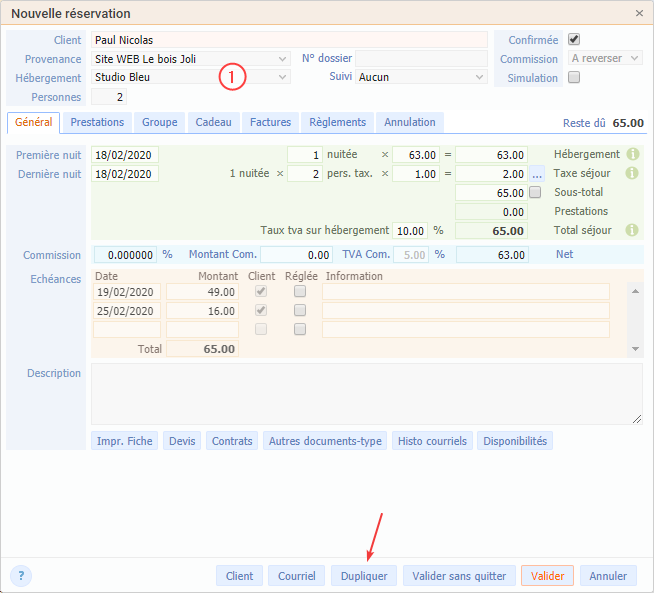Screen dimensions: 654x593
Task: Expand the Hébergement dropdown list
Action: [x=282, y=77]
